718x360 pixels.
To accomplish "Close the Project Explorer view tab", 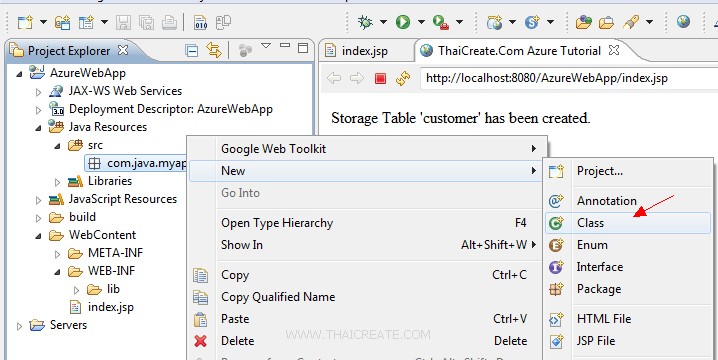I will (123, 50).
